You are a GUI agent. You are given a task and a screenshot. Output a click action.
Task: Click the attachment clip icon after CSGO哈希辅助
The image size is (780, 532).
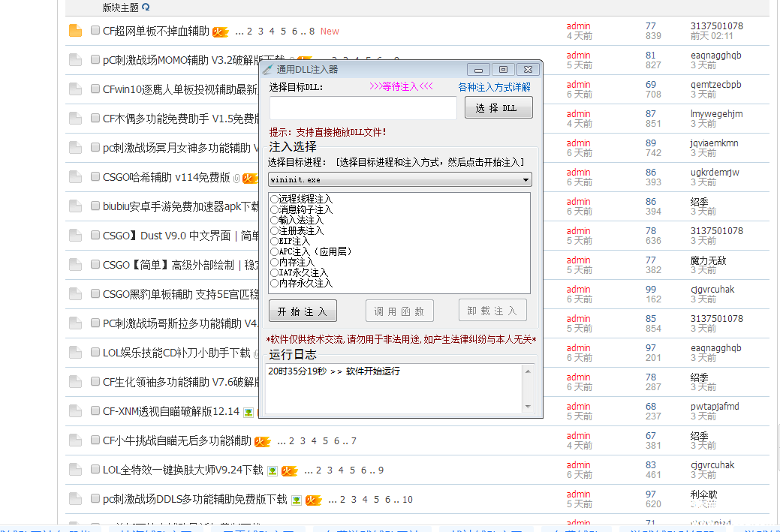pos(236,178)
